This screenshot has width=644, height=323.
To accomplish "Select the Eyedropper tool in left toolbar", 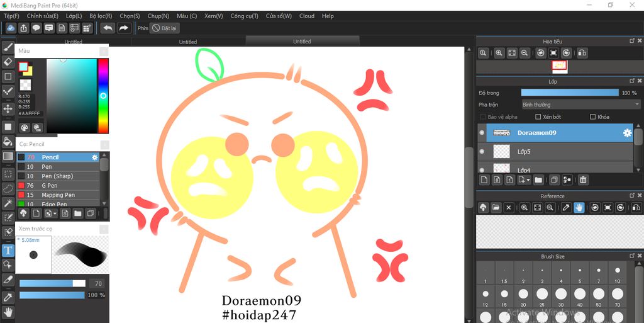I will click(x=8, y=297).
